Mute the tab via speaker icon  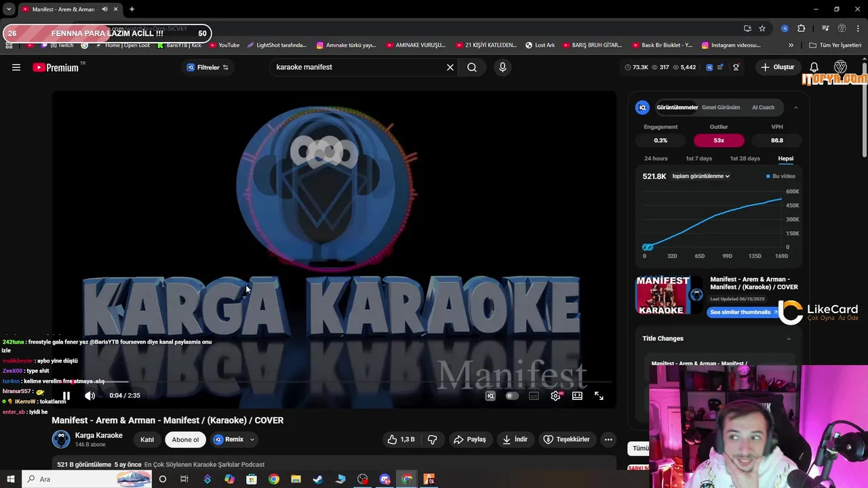click(x=104, y=9)
